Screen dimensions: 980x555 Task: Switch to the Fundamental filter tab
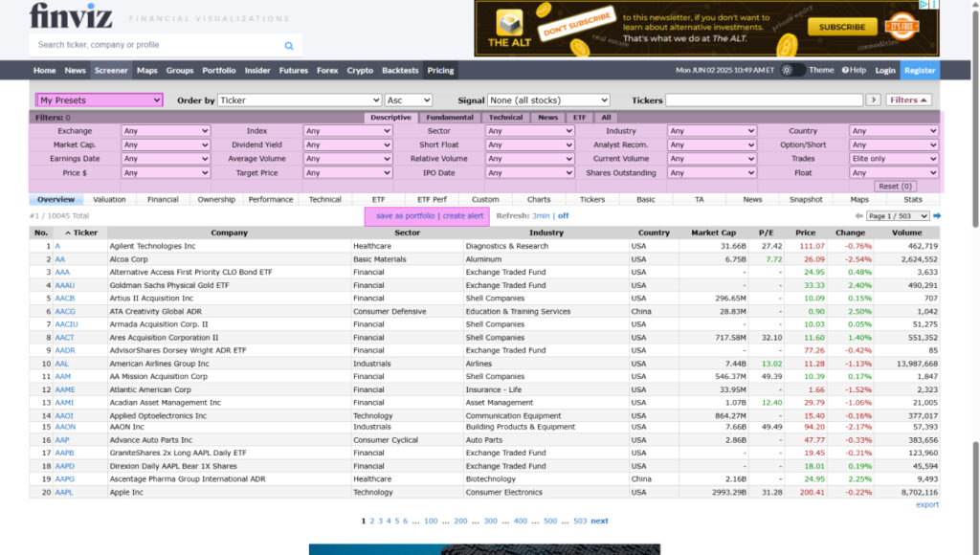pyautogui.click(x=450, y=118)
